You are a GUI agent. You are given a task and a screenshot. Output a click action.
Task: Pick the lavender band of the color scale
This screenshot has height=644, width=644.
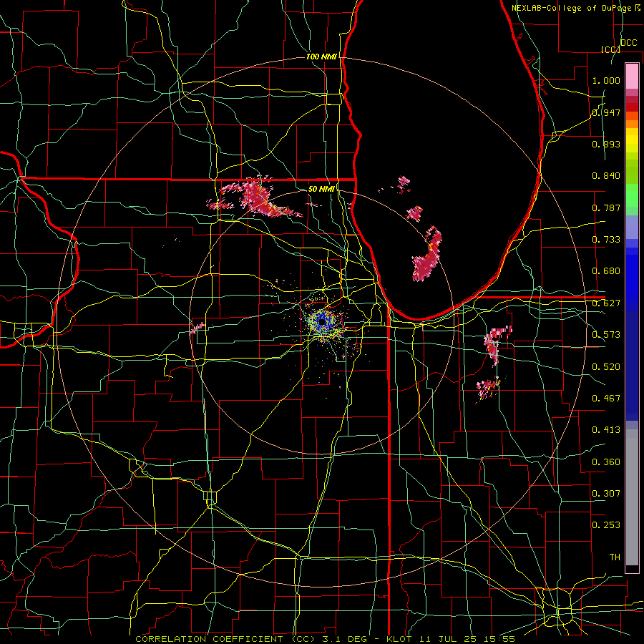click(x=632, y=227)
